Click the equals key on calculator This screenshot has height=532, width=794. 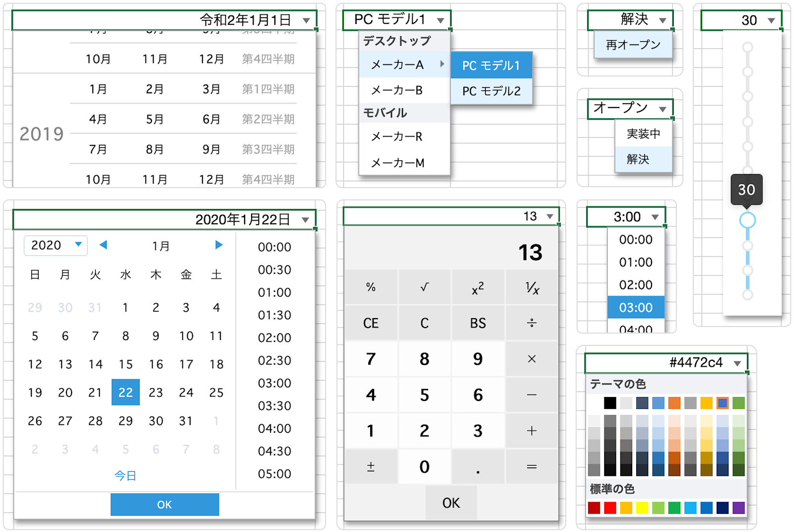531,466
